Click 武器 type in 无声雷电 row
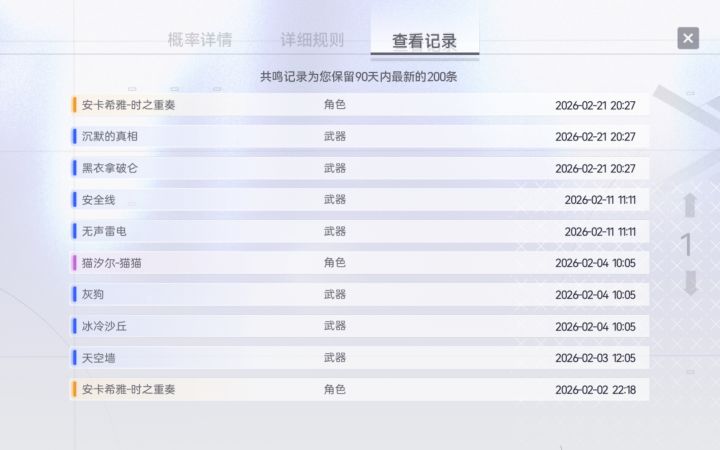Image resolution: width=720 pixels, height=450 pixels. tap(335, 231)
